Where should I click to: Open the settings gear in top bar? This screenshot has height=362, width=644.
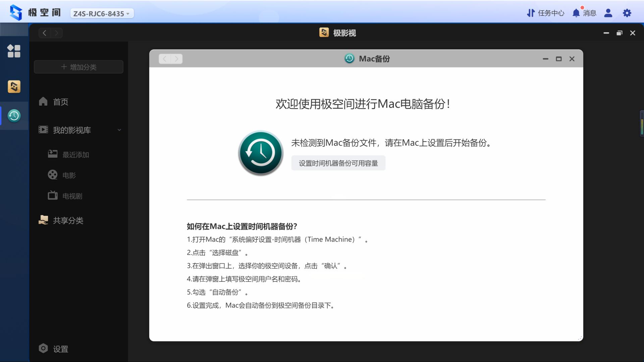[x=628, y=13]
